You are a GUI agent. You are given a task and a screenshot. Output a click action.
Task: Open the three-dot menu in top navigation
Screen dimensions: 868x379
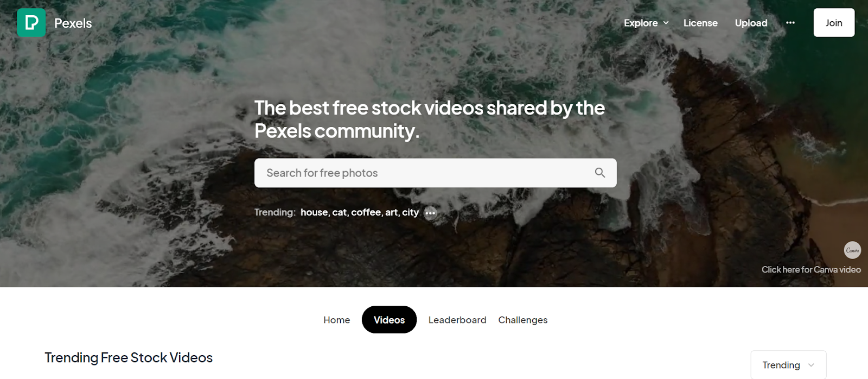click(790, 23)
